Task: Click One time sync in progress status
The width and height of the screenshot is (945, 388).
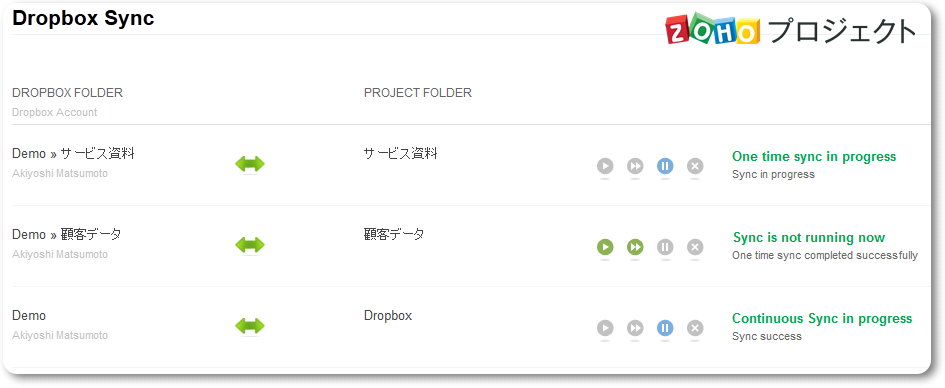Action: pos(814,157)
